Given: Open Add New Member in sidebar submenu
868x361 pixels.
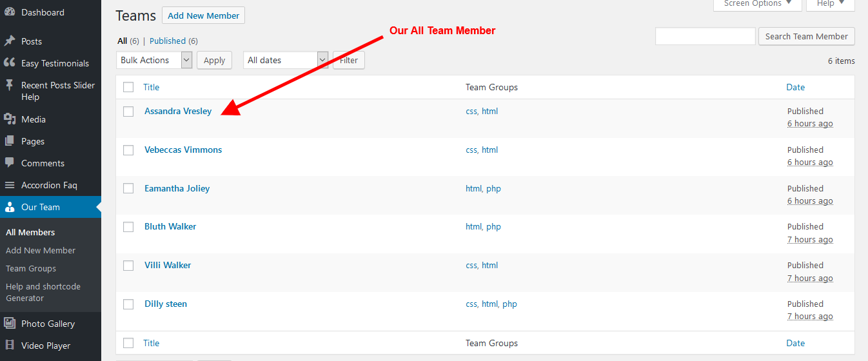Looking at the screenshot, I should (41, 250).
